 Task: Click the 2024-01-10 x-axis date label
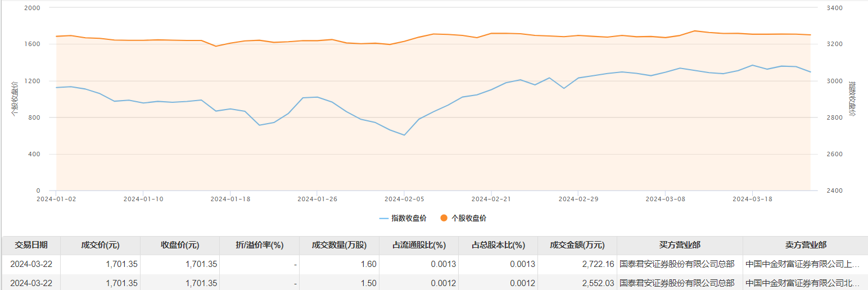(x=143, y=198)
